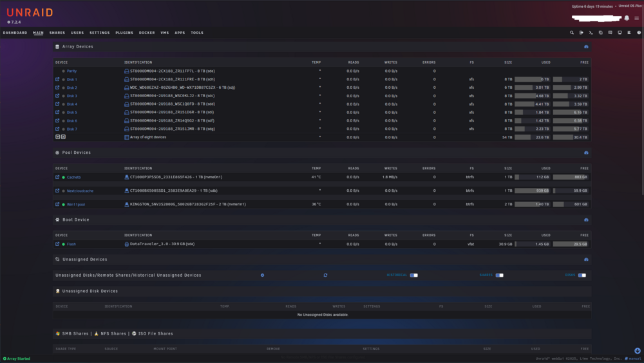The height and width of the screenshot is (363, 644).
Task: Click the logout icon in the top toolbar
Action: 581,32
